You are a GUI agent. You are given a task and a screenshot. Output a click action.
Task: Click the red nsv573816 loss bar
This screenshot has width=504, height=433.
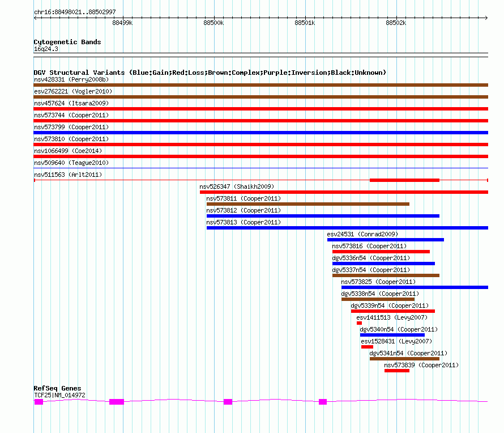381,252
